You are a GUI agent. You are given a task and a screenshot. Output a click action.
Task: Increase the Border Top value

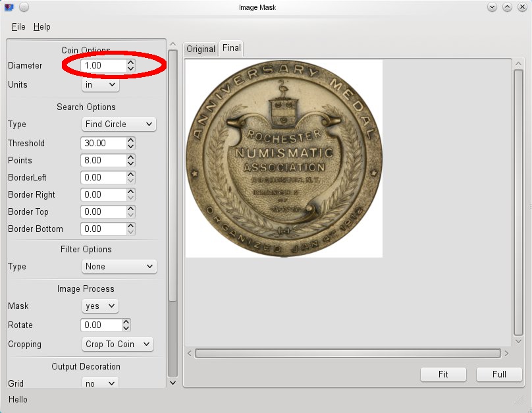[x=131, y=209]
